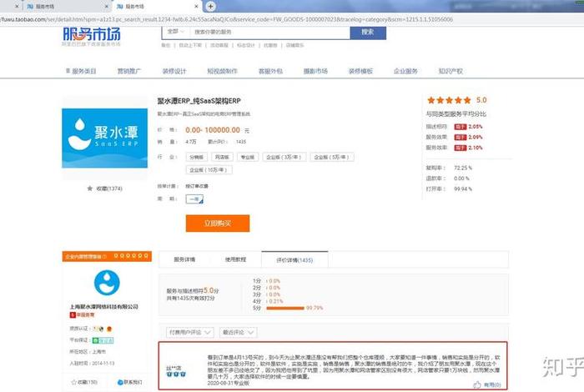584x392 pixels.
Task: Click the 5分 orange rating bar
Action: coord(285,308)
